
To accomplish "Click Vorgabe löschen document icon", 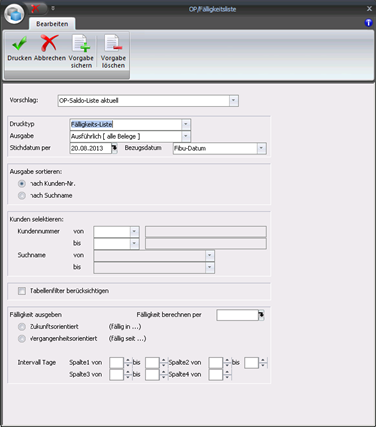I will tap(113, 43).
